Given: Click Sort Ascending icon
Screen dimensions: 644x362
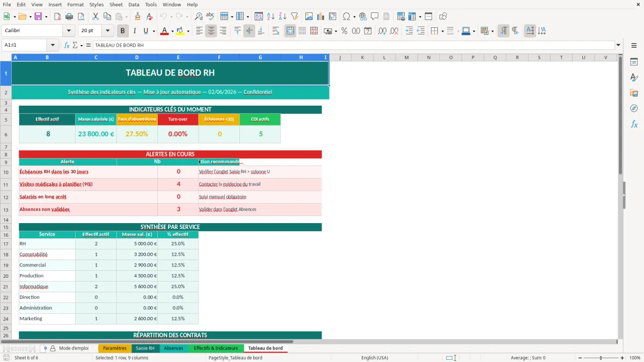Looking at the screenshot, I should click(271, 17).
